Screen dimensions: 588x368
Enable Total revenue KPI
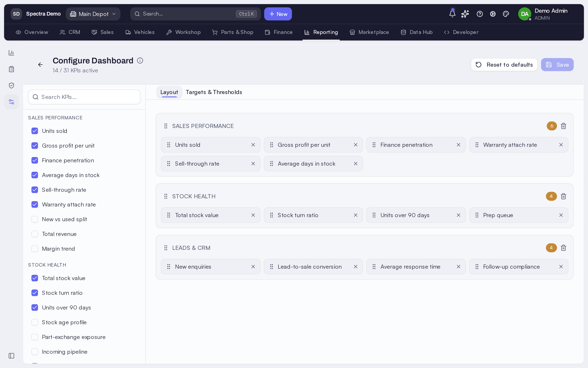pyautogui.click(x=35, y=234)
